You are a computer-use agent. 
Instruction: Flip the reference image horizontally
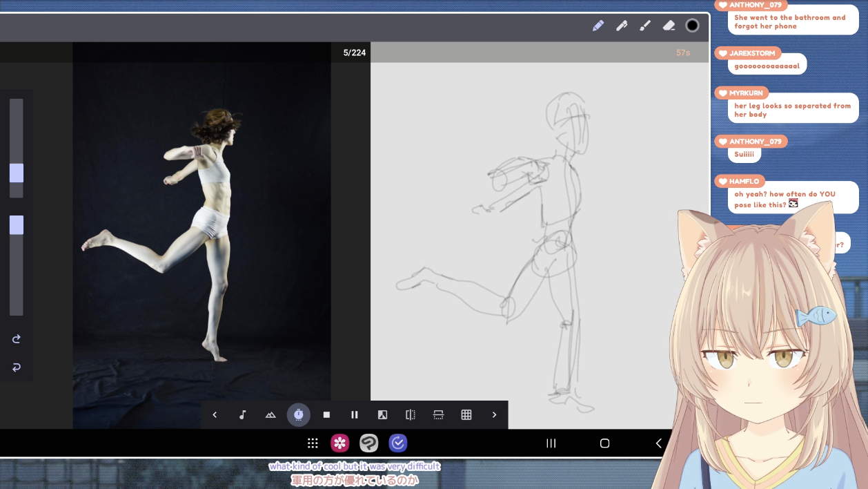411,415
